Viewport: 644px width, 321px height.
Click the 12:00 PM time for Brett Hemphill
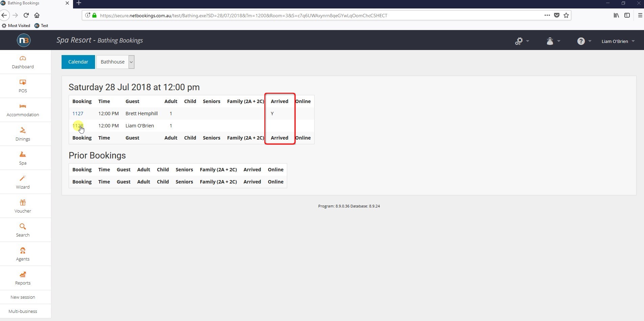[x=109, y=114]
